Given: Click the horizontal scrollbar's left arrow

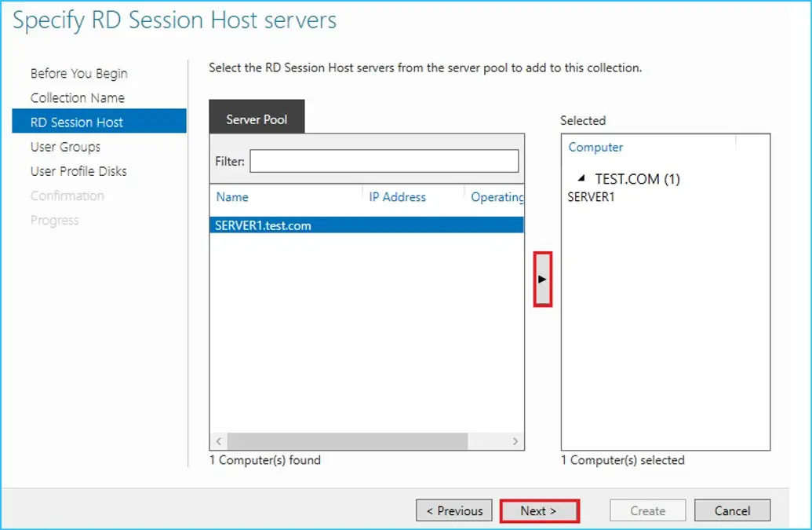Looking at the screenshot, I should (x=219, y=441).
